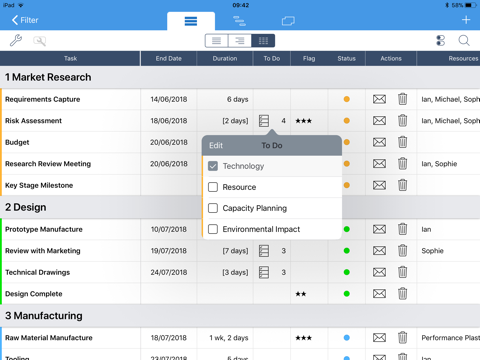Check the Capacity Planning to-do item
Viewport: 480px width, 360px height.
[213, 208]
